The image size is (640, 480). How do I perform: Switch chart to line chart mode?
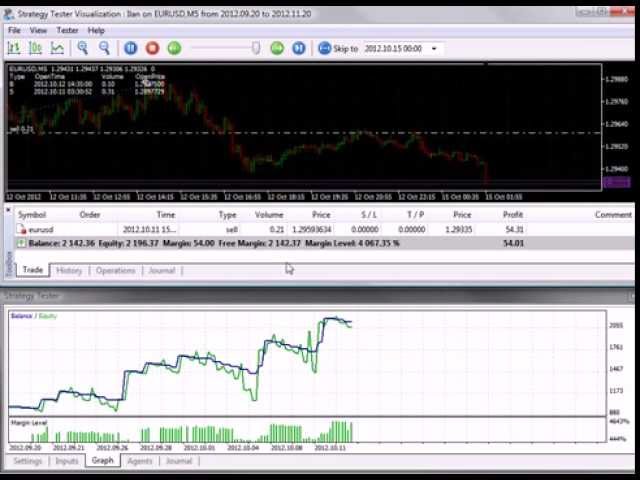point(57,48)
